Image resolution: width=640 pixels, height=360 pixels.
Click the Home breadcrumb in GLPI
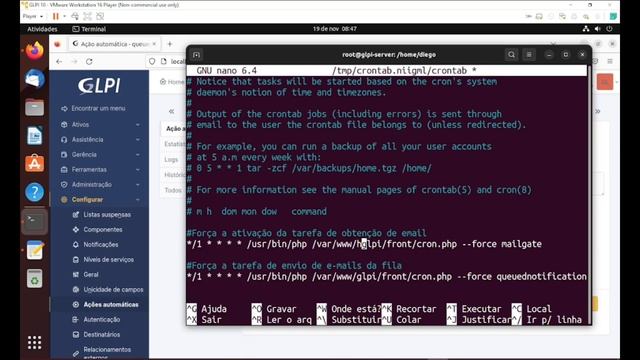[172, 82]
